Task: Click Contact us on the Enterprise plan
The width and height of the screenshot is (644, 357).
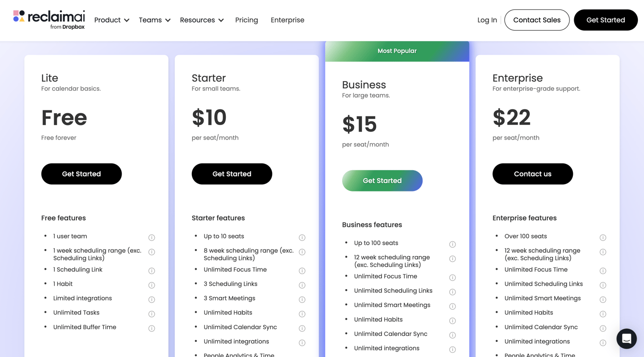Action: pos(532,174)
